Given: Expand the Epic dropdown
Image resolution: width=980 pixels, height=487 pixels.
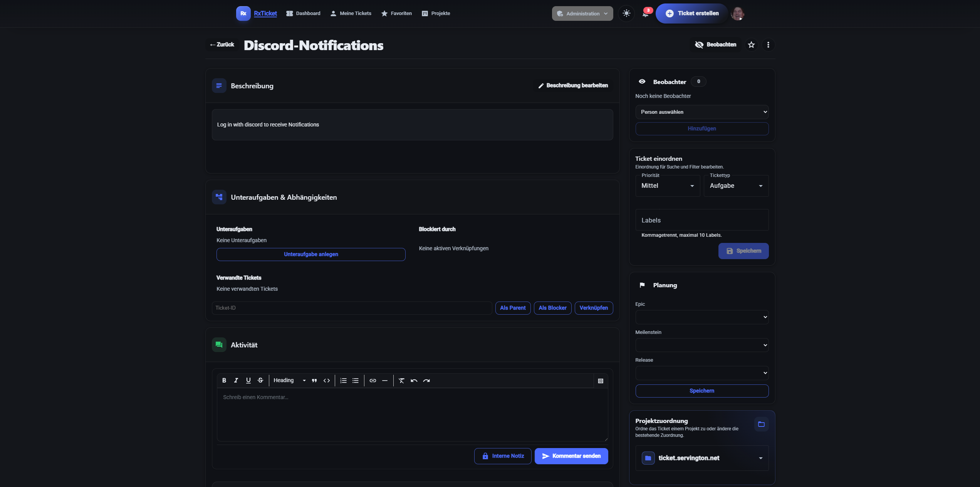Looking at the screenshot, I should click(702, 317).
